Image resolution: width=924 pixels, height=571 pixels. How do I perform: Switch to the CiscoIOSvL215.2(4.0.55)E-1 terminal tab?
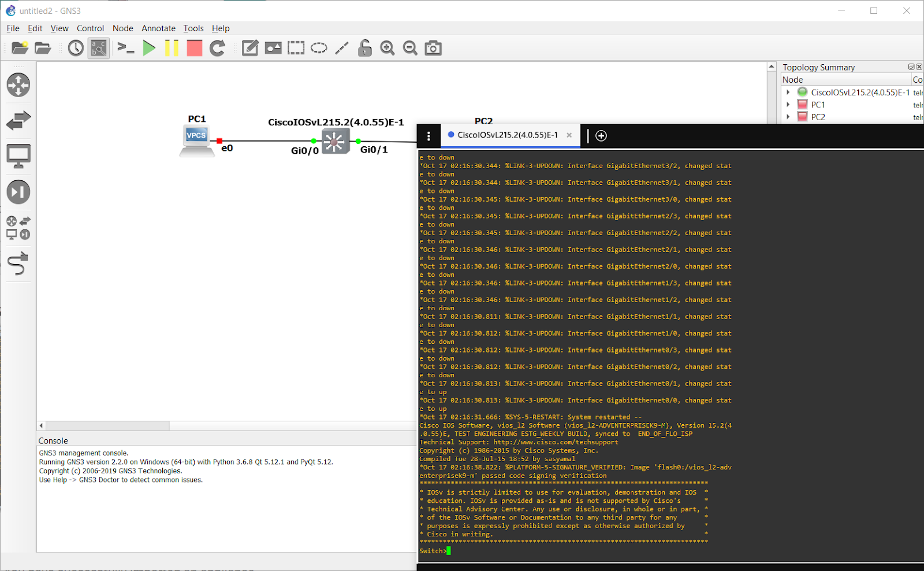tap(508, 135)
